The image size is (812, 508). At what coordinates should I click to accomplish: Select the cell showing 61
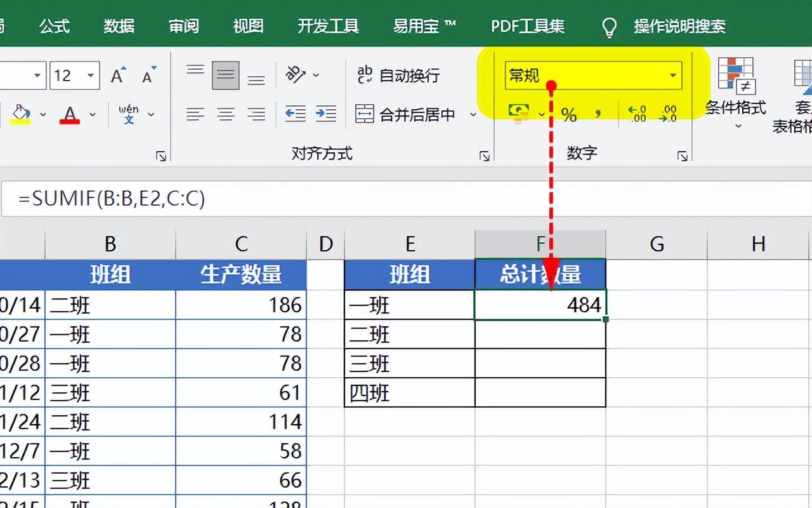pyautogui.click(x=241, y=393)
